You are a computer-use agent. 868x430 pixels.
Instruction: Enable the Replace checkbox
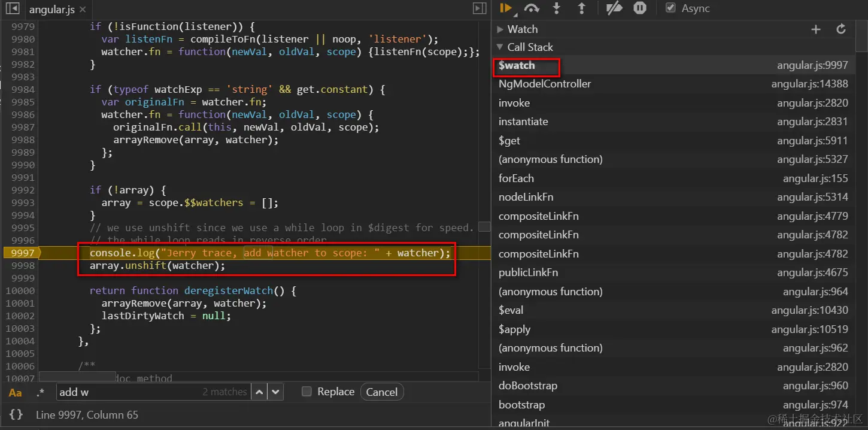point(306,392)
